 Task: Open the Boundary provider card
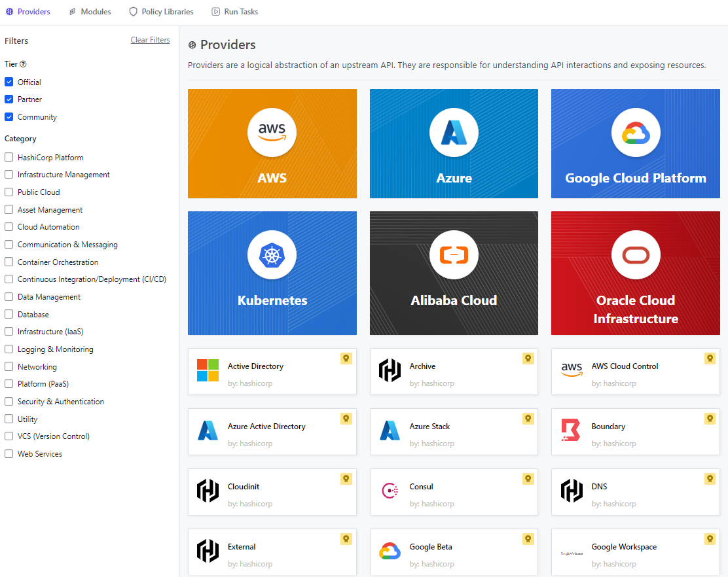tap(635, 432)
